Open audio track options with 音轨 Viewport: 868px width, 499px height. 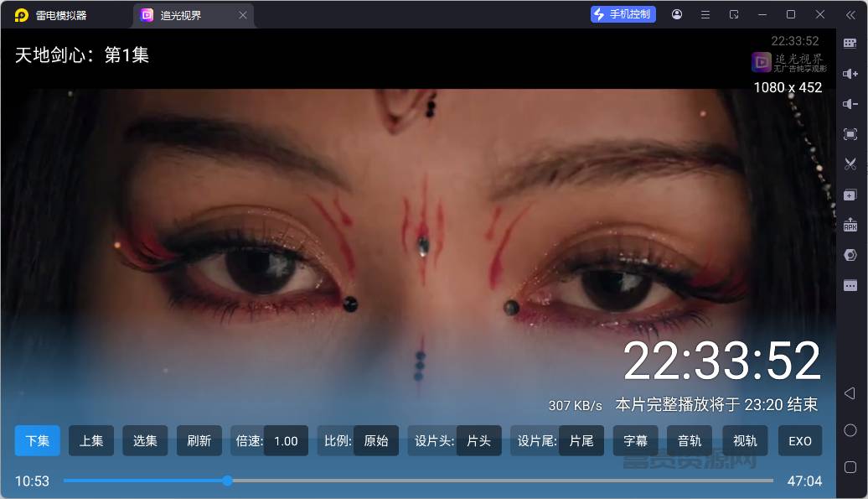[690, 441]
